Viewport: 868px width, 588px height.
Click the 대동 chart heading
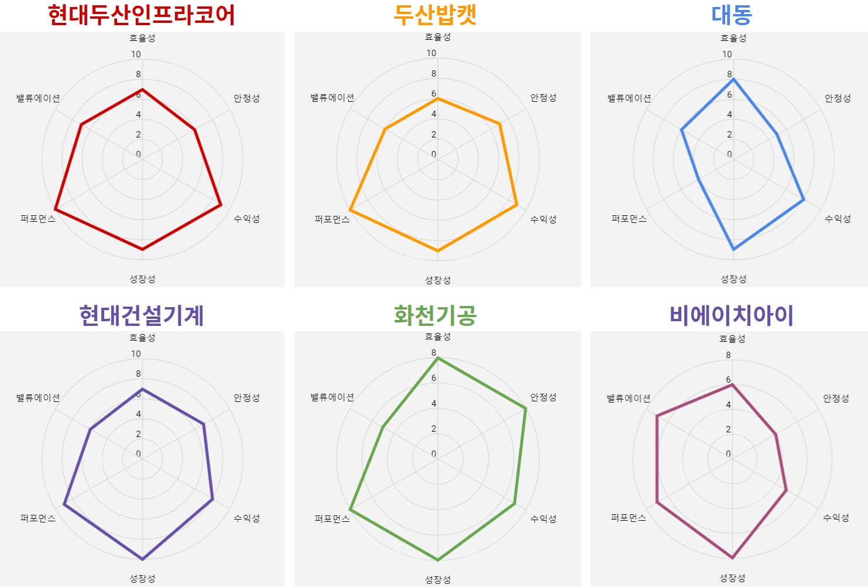(732, 15)
